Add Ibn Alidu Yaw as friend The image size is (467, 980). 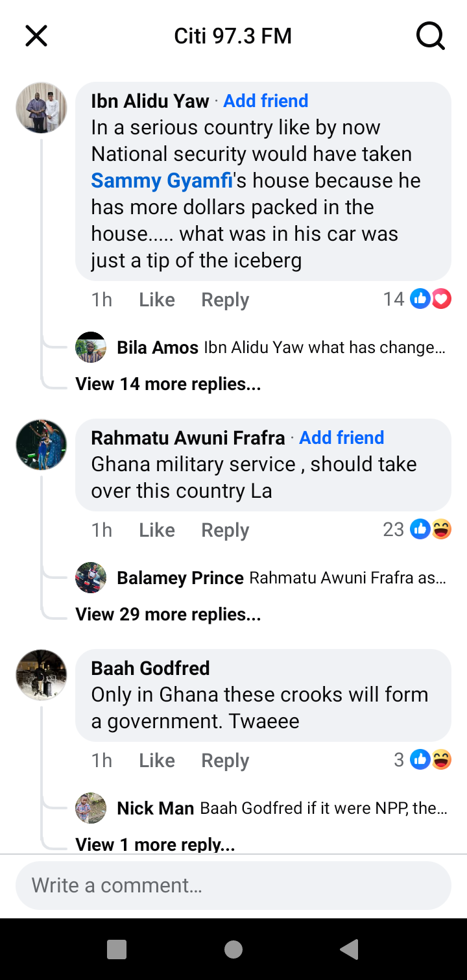tap(266, 101)
